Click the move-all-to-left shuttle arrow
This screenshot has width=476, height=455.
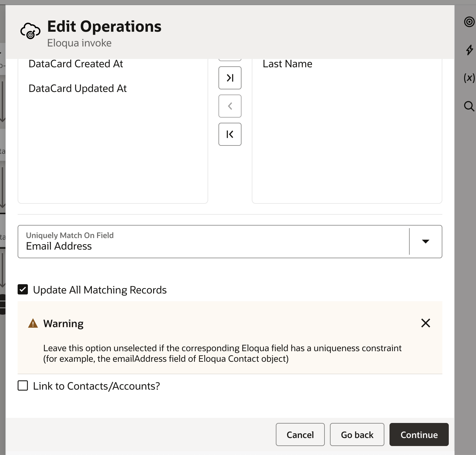click(x=230, y=134)
